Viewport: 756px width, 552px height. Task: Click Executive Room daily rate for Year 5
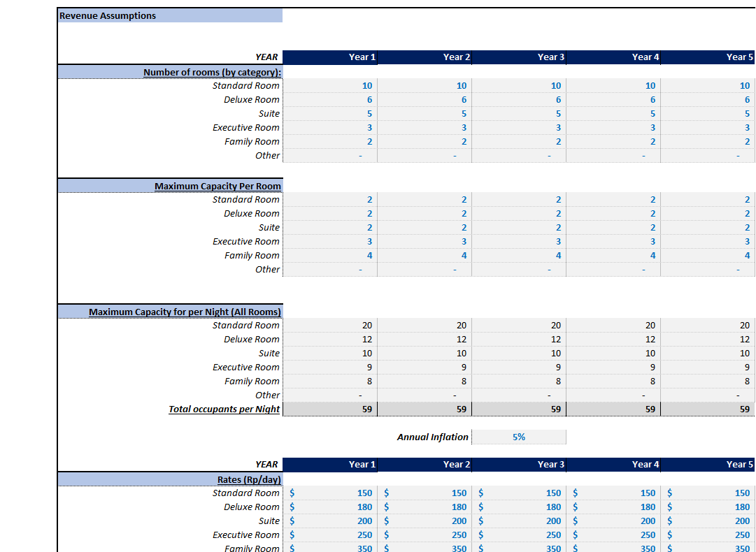[708, 535]
